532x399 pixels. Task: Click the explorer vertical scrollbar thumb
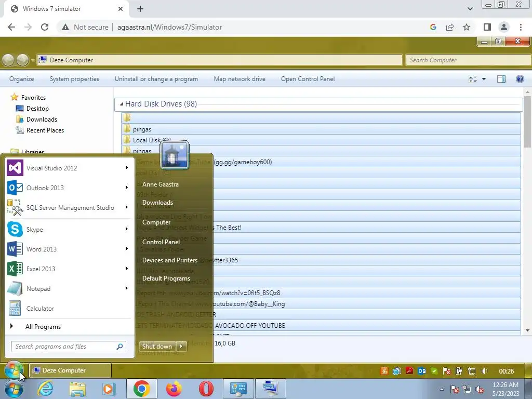527,122
